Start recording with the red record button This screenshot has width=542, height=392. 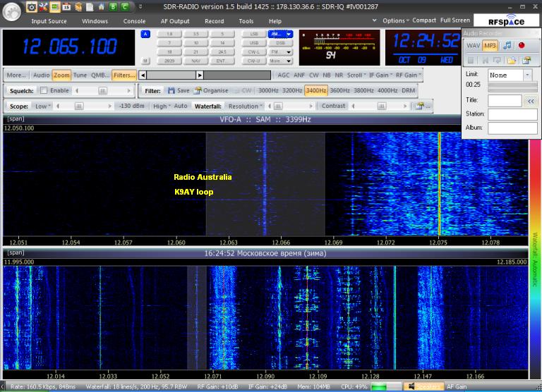pos(522,45)
